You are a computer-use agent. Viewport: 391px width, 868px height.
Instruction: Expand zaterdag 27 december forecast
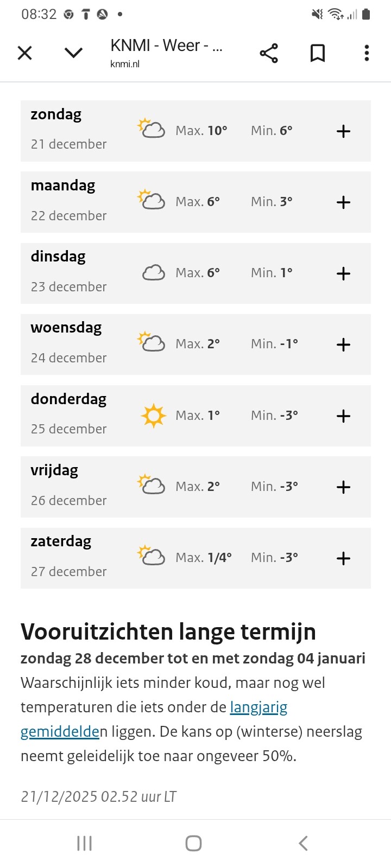click(x=343, y=558)
